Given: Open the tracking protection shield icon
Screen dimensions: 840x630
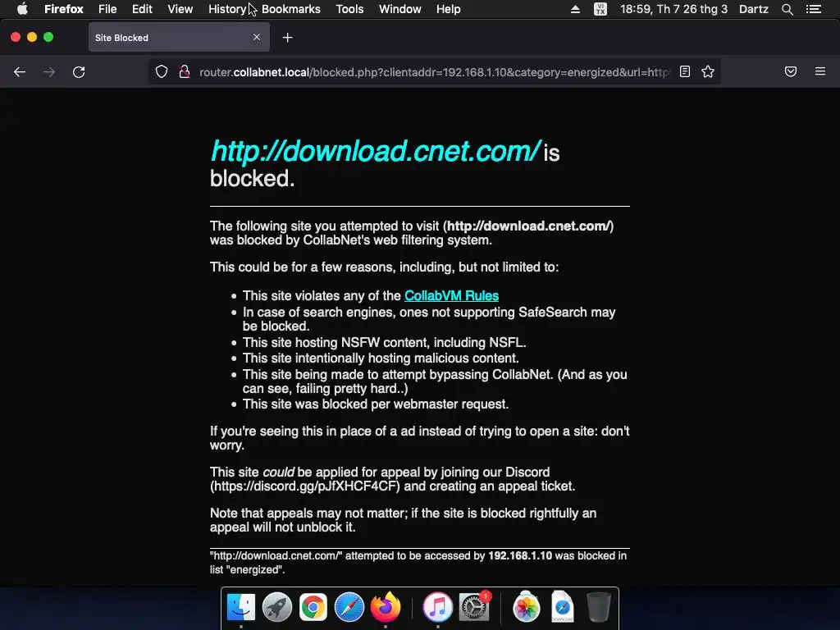Looking at the screenshot, I should (x=162, y=72).
